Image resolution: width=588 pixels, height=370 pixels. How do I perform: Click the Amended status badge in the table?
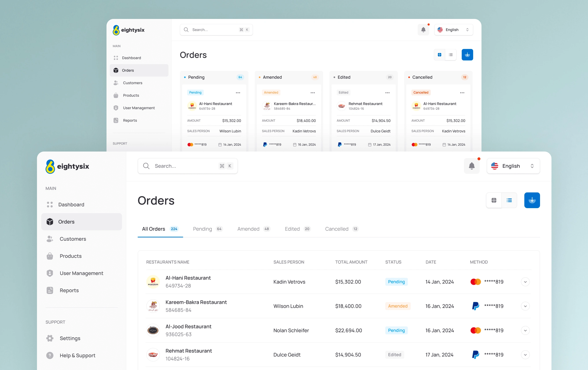pos(398,306)
